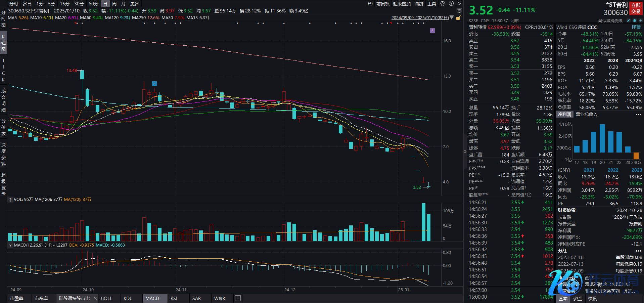Switch the chart to the 周 weekly period
Image resolution: width=644 pixels, height=303 pixels.
click(x=114, y=4)
